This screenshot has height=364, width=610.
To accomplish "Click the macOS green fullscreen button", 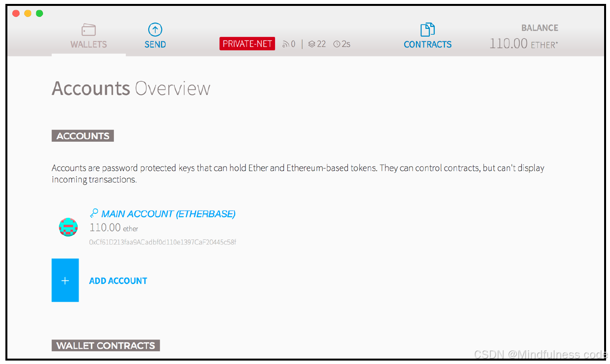I will tap(39, 13).
